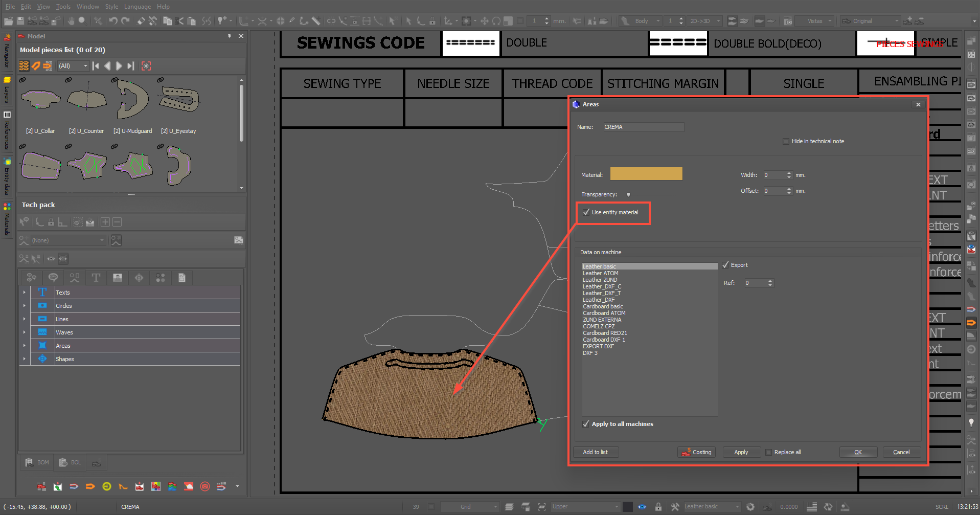The width and height of the screenshot is (980, 515).
Task: Enable Hide in technical note
Action: [786, 141]
